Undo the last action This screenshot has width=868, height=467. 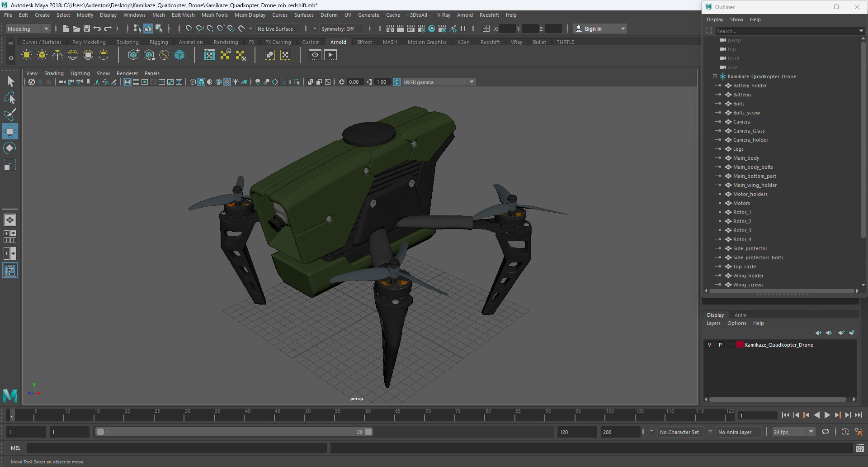click(x=97, y=29)
